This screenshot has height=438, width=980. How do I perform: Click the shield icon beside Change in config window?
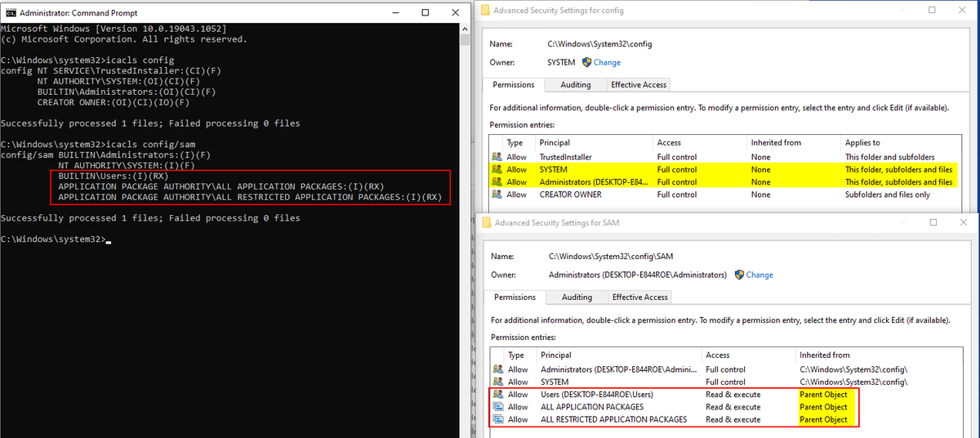(x=586, y=62)
